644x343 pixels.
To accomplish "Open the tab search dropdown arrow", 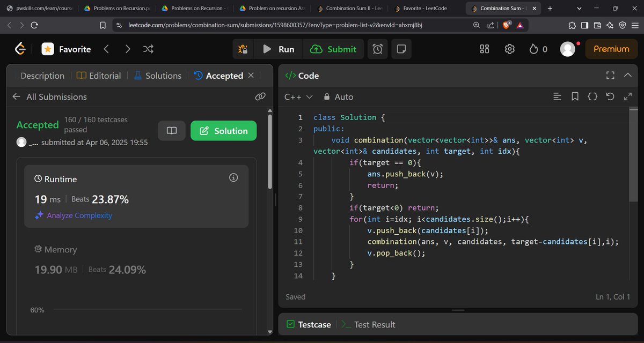I will [x=579, y=9].
